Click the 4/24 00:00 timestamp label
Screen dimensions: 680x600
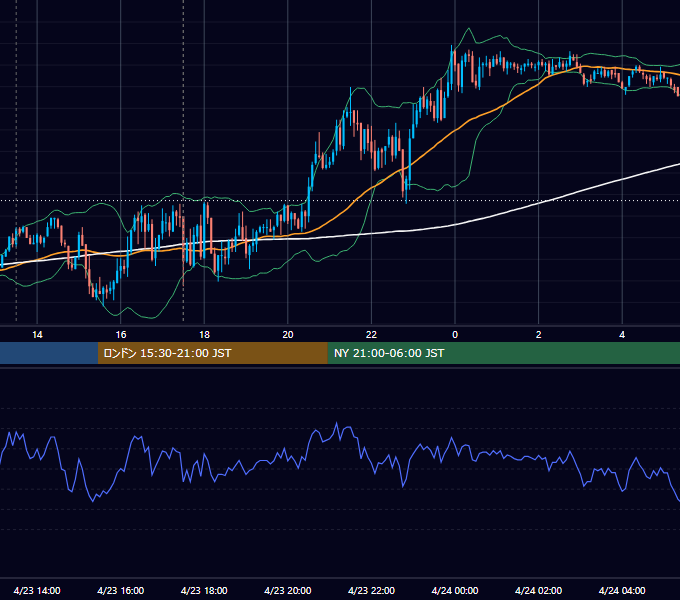tap(455, 590)
